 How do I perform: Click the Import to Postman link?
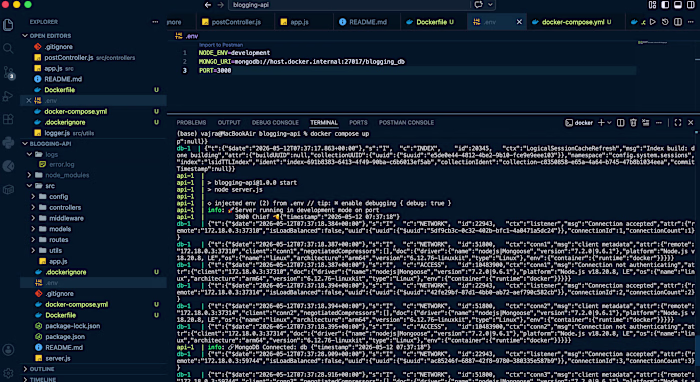221,45
